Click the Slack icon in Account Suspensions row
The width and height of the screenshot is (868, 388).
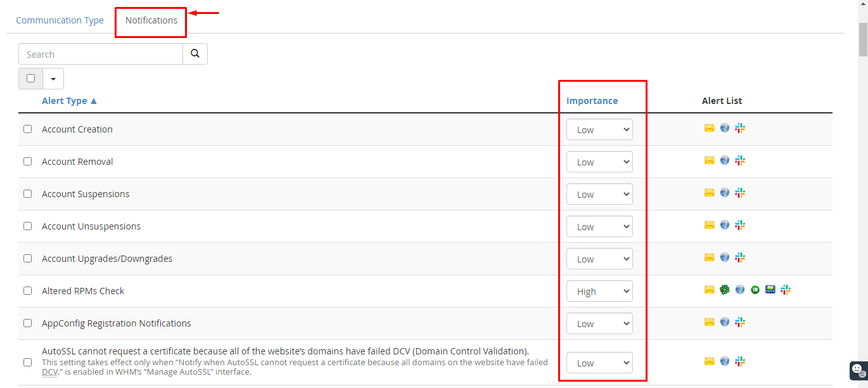coord(740,193)
